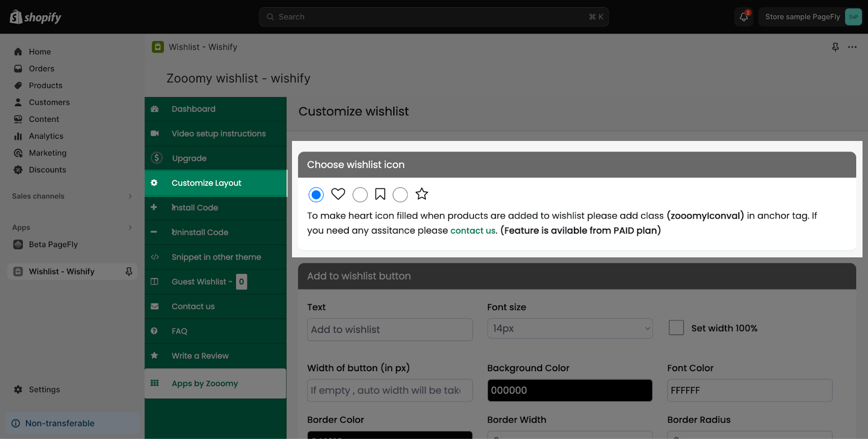Click the Customers person icon
The width and height of the screenshot is (868, 439).
click(18, 102)
